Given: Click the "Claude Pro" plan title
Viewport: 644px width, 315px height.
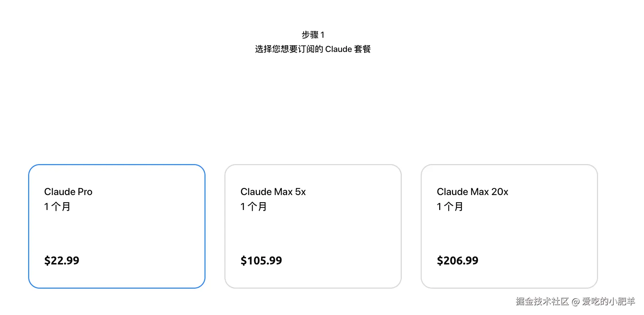Looking at the screenshot, I should 68,192.
